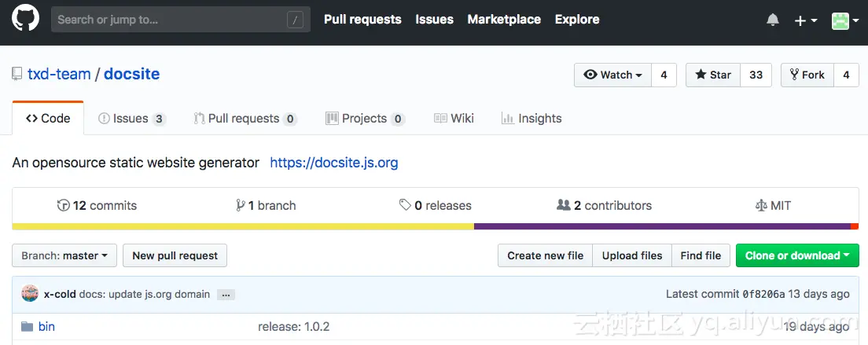Click the yellow language bar segment

(x=243, y=226)
